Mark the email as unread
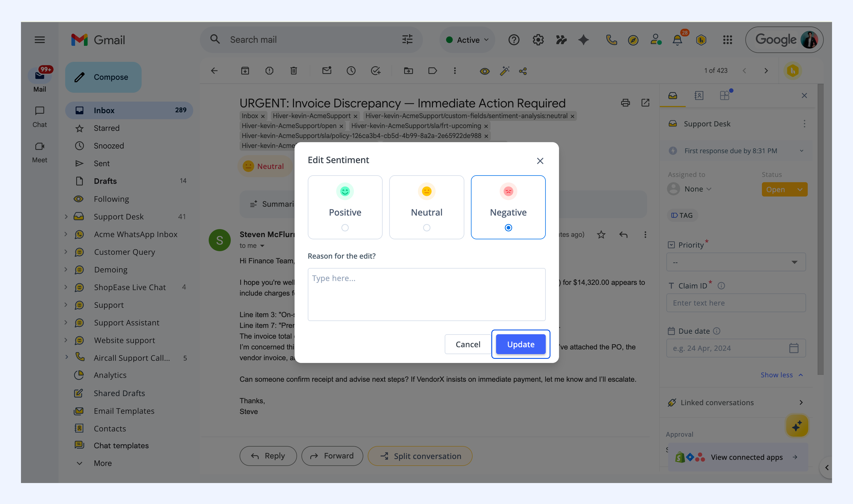 click(x=327, y=70)
